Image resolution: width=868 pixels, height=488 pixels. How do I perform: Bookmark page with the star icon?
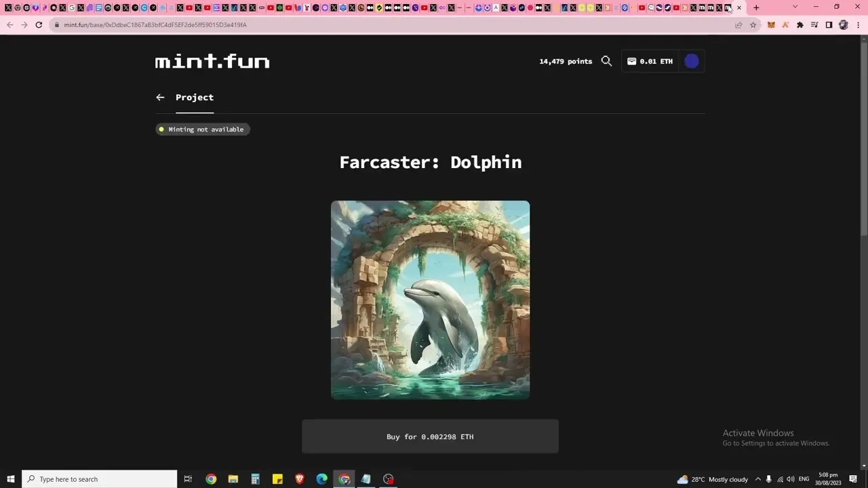pyautogui.click(x=753, y=25)
